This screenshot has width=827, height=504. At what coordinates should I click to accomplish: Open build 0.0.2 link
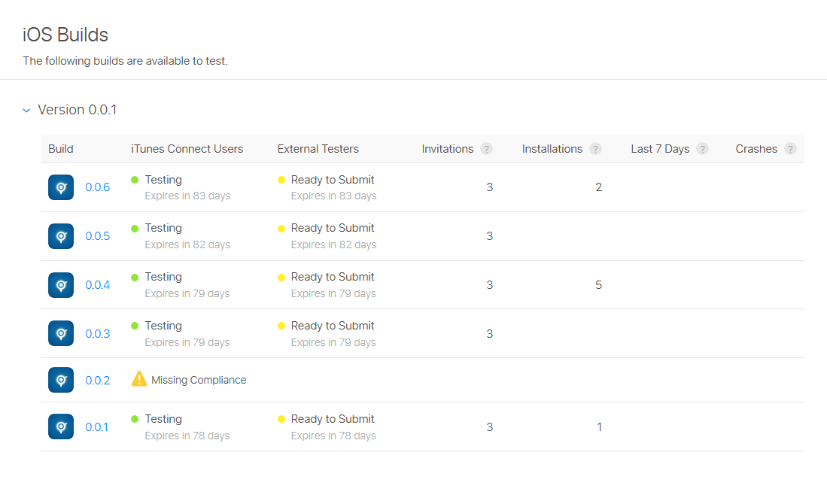click(x=98, y=381)
